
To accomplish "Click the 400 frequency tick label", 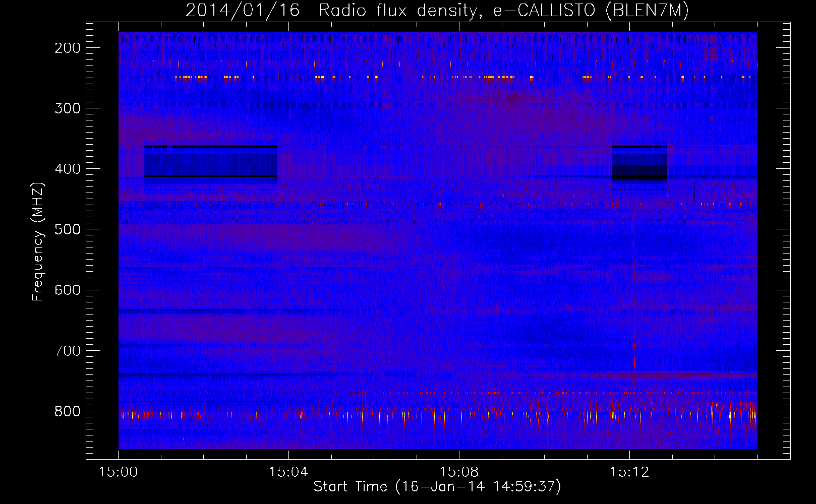I will tap(68, 169).
